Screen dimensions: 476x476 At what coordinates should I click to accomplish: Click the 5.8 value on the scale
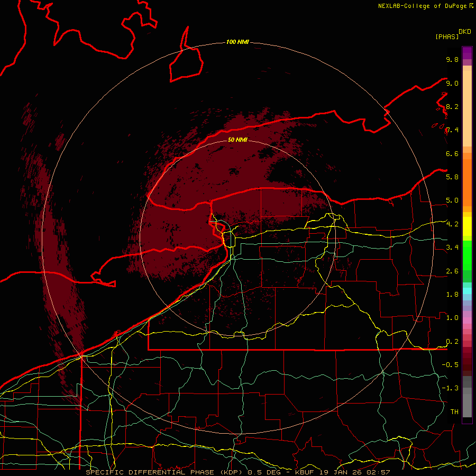[452, 177]
